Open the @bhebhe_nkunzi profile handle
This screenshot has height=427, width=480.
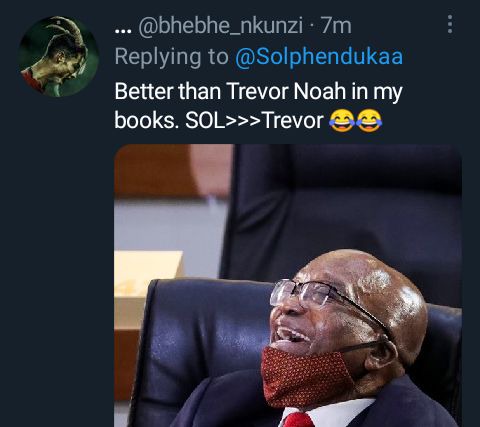pyautogui.click(x=220, y=26)
